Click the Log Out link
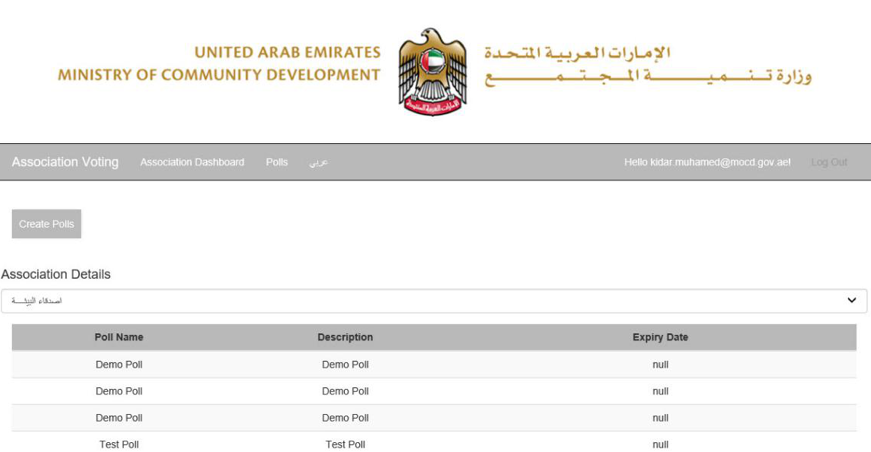This screenshot has width=871, height=452. pyautogui.click(x=829, y=162)
